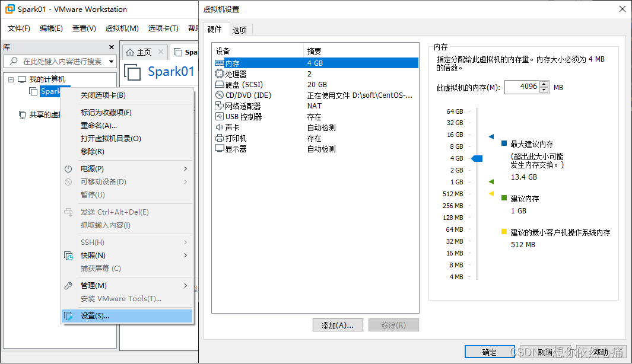
Task: Collapse the My Computer tree node
Action: pos(11,79)
